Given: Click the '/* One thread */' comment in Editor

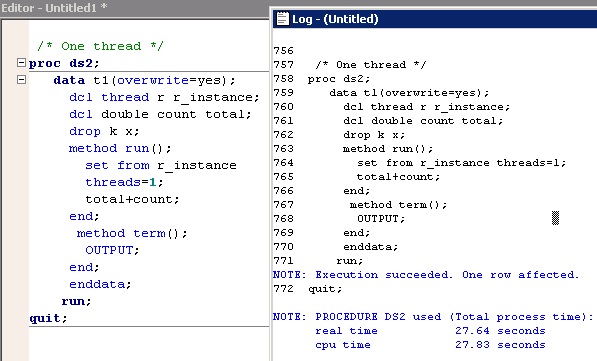Looking at the screenshot, I should click(101, 46).
